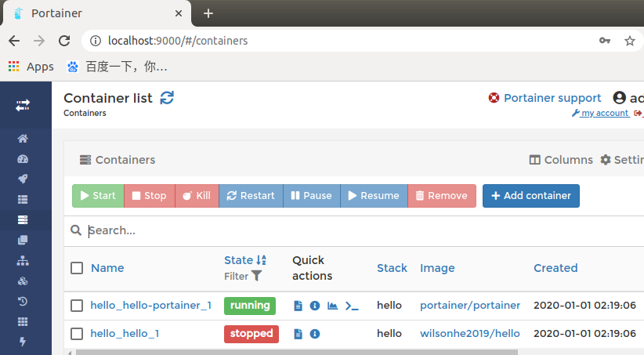Image resolution: width=644 pixels, height=355 pixels.
Task: Click the Kill button
Action: [197, 196]
